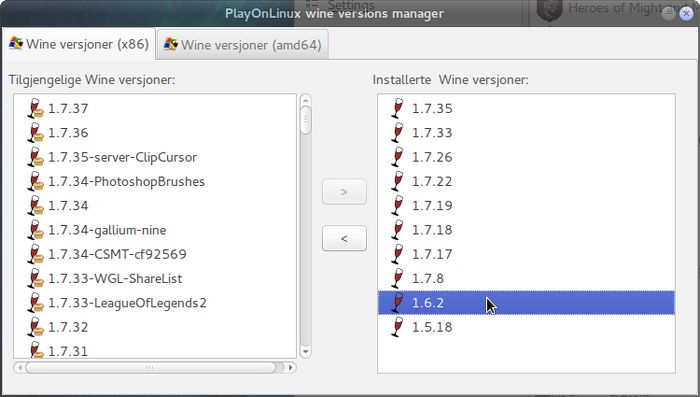This screenshot has height=397, width=700.
Task: Click icon next to 1.7.33-LeagueOfLegends2
Action: (x=36, y=303)
